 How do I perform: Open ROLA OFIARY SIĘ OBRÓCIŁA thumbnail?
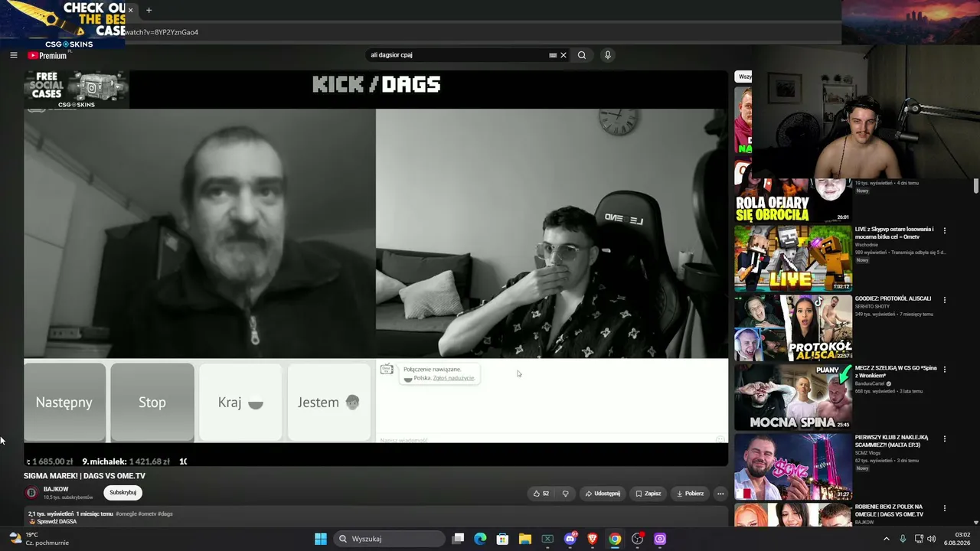[x=792, y=202]
